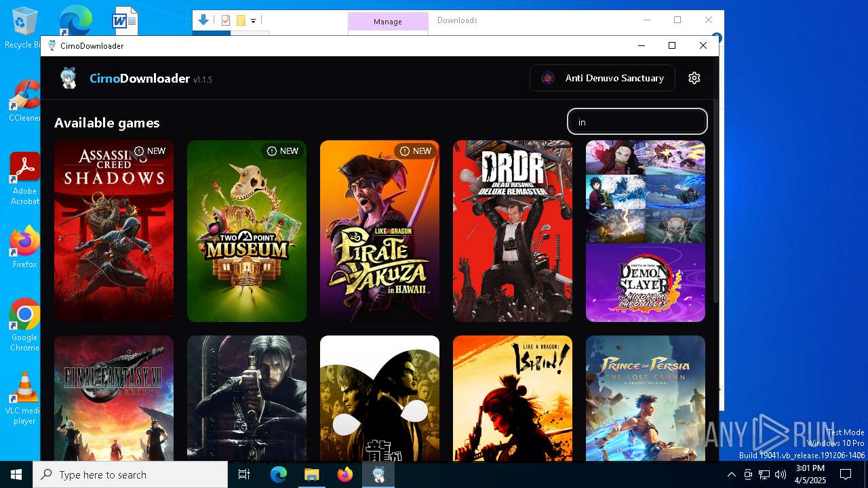Viewport: 868px width, 488px height.
Task: Open Two Point Museum game card
Action: tap(247, 231)
